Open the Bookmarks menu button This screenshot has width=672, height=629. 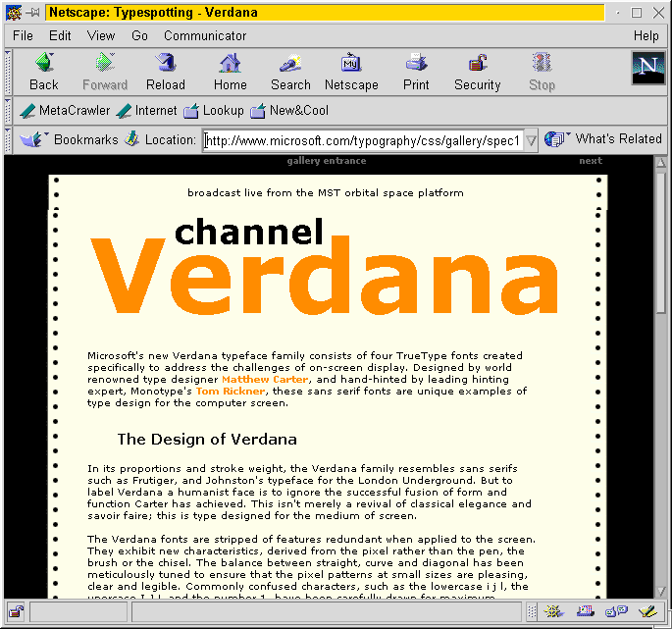tap(69, 139)
